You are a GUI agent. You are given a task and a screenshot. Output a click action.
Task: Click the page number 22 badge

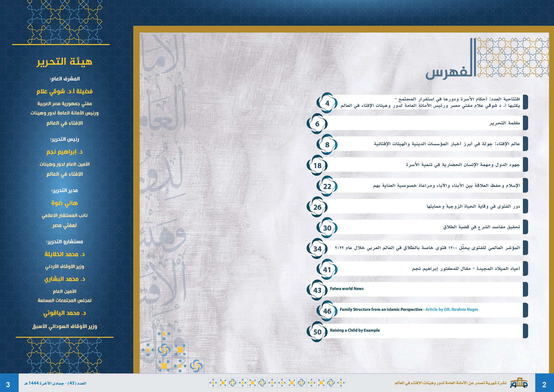point(327,186)
